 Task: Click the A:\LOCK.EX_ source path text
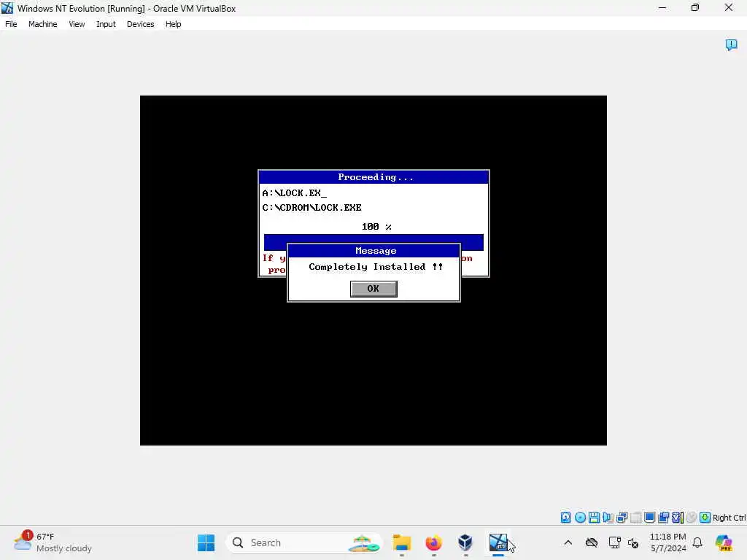tap(295, 192)
